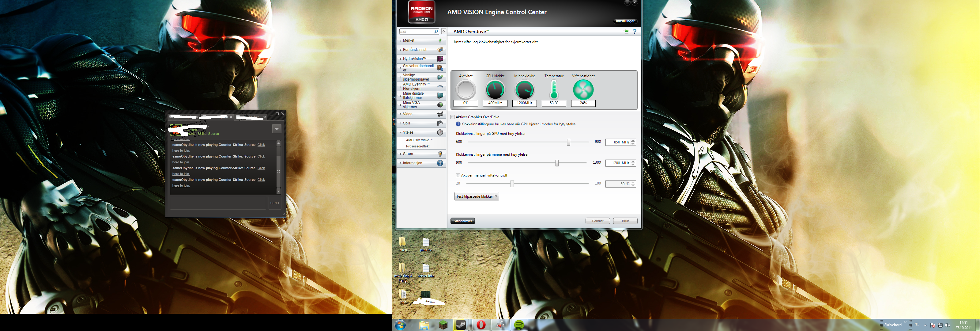Click the blue info icon next to Klokkeinnstillingene note
The width and height of the screenshot is (980, 331).
click(x=458, y=124)
